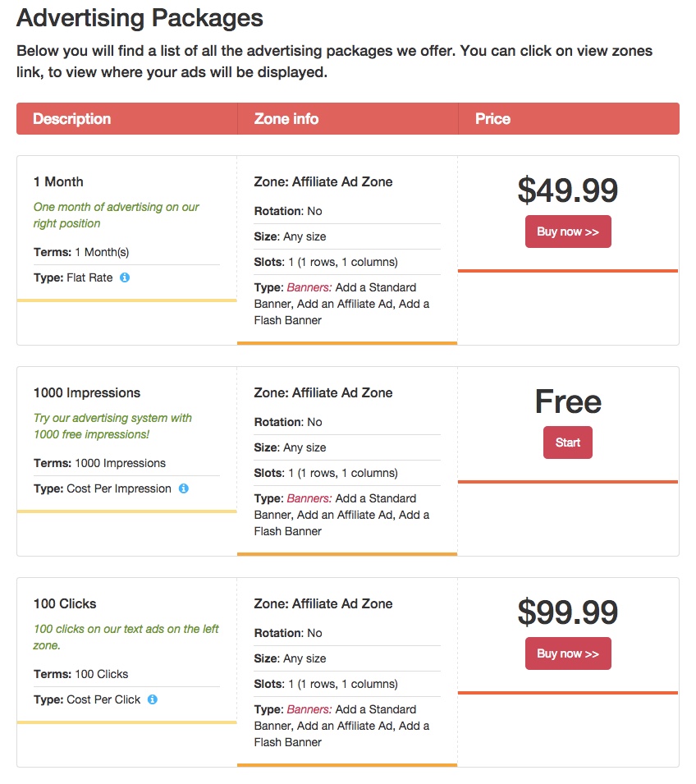The height and width of the screenshot is (784, 696).
Task: Click the $49.99 price text
Action: click(x=568, y=190)
